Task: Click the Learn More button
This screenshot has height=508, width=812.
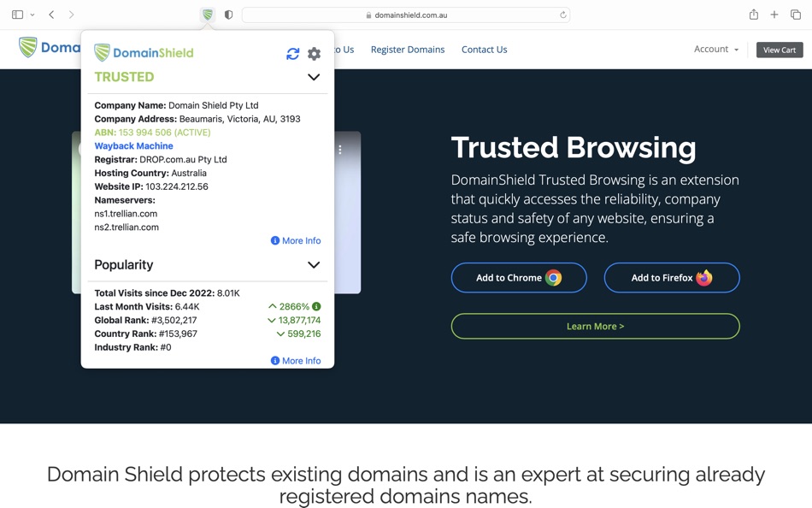Action: (x=595, y=326)
